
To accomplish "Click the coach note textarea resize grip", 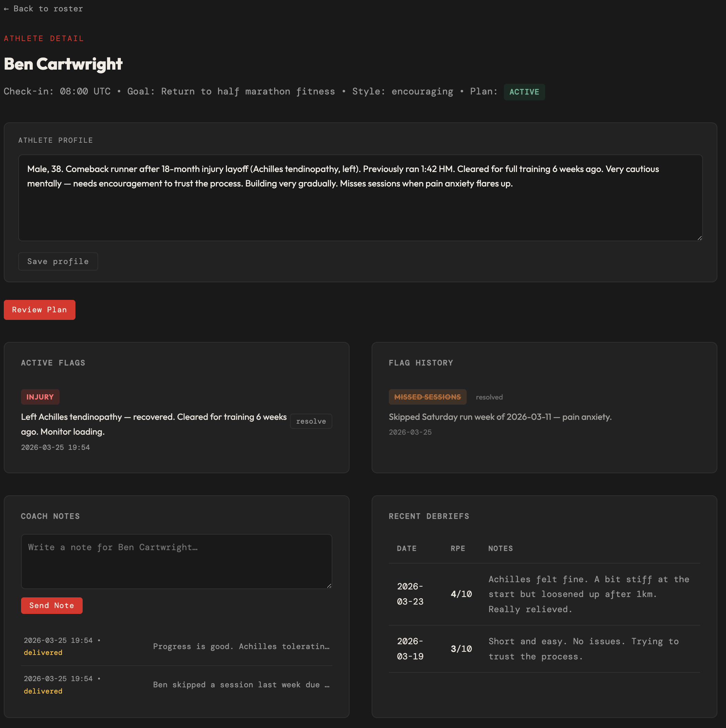I will (x=329, y=586).
